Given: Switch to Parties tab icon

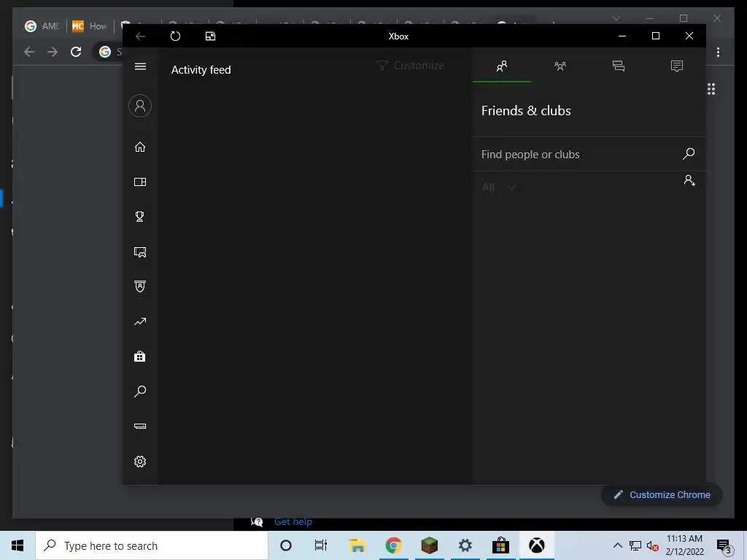Looking at the screenshot, I should 560,66.
